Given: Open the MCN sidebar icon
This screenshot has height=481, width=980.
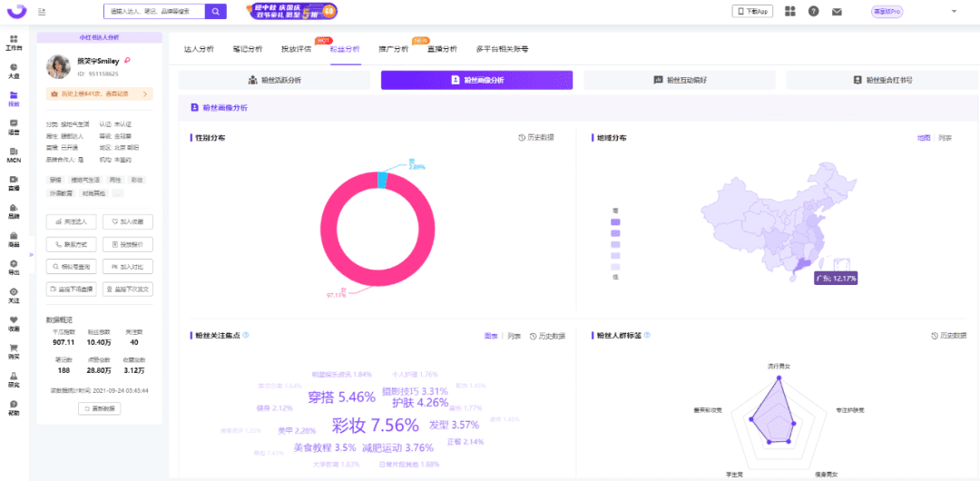Looking at the screenshot, I should pos(14,154).
